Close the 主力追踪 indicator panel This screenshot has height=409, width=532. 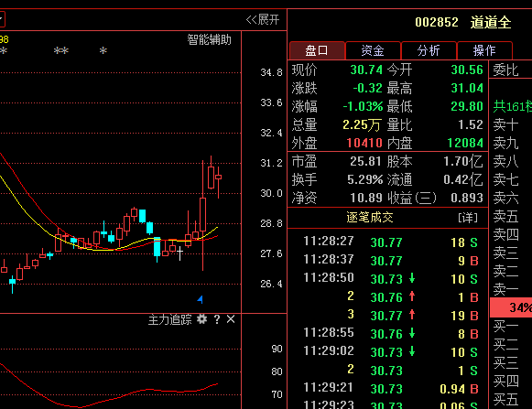231,319
